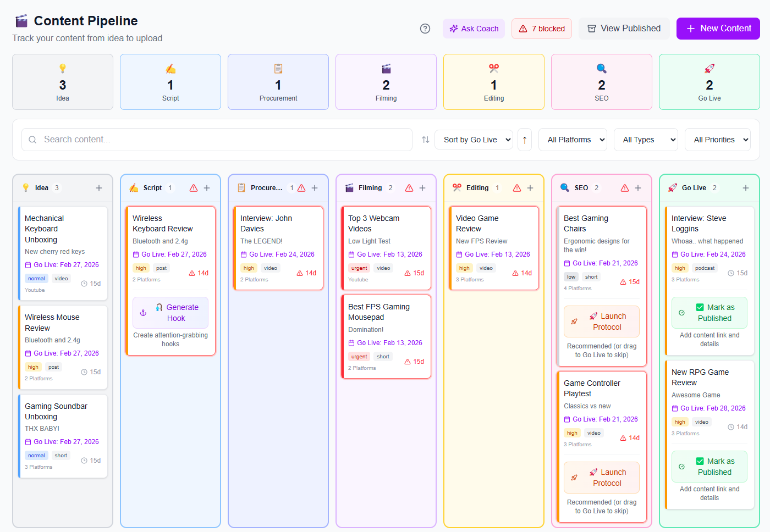
Task: Open the All Priorities dropdown
Action: tap(717, 140)
